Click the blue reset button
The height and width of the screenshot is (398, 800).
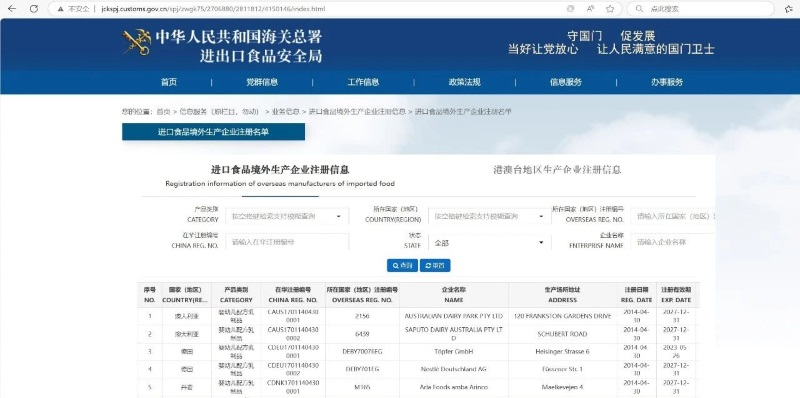coord(435,265)
